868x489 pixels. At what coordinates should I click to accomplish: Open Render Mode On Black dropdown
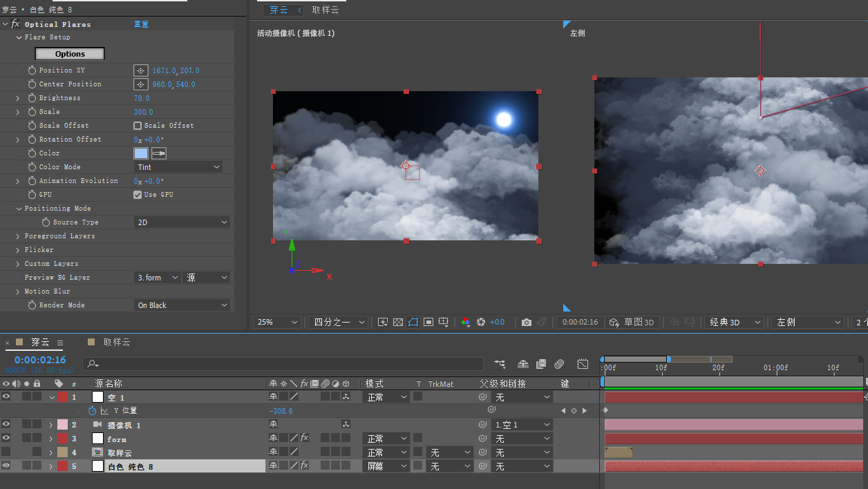tap(182, 305)
